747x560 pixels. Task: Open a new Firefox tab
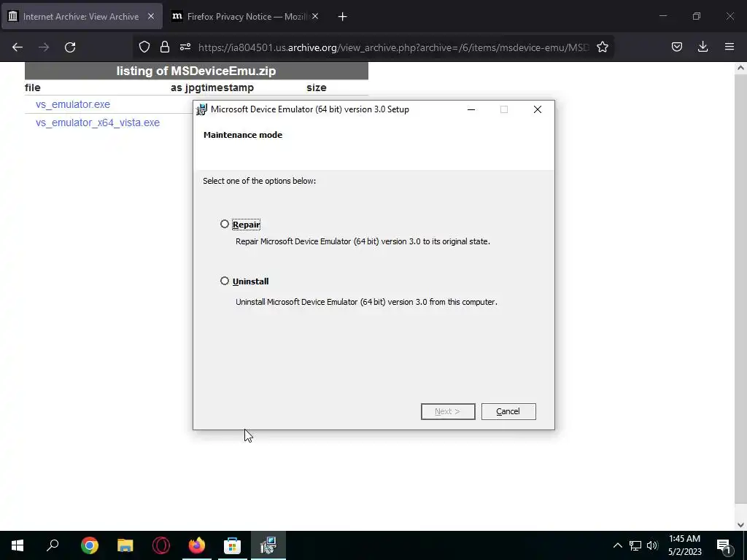[x=343, y=17]
